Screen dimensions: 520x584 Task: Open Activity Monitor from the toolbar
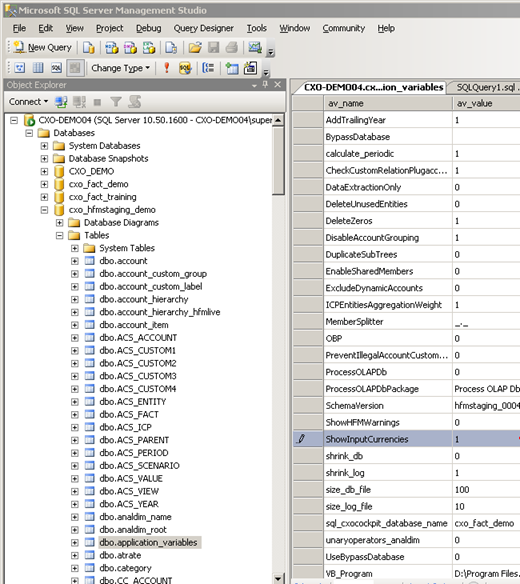tap(255, 48)
